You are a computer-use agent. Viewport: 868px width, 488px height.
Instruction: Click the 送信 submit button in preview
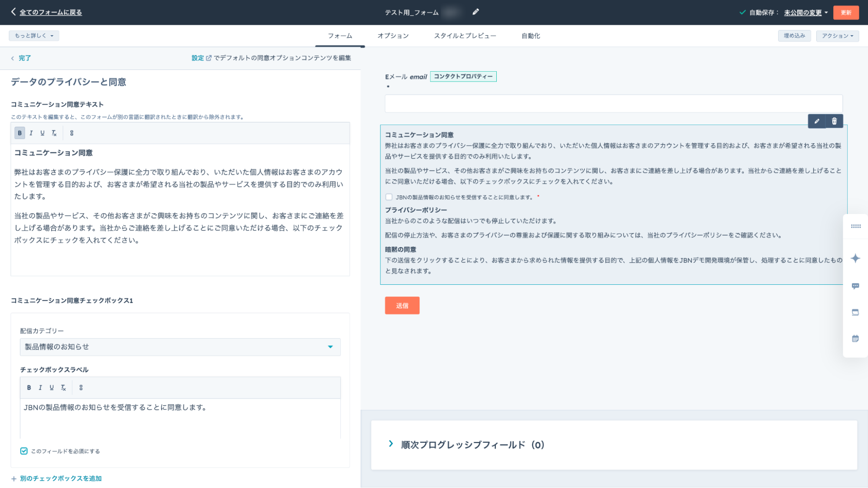click(402, 306)
